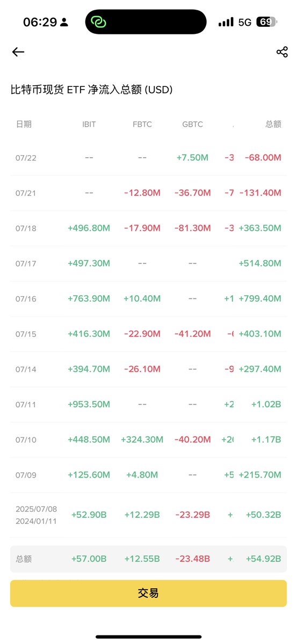Tap the 07/16 IBIT value +763.90M

point(89,298)
